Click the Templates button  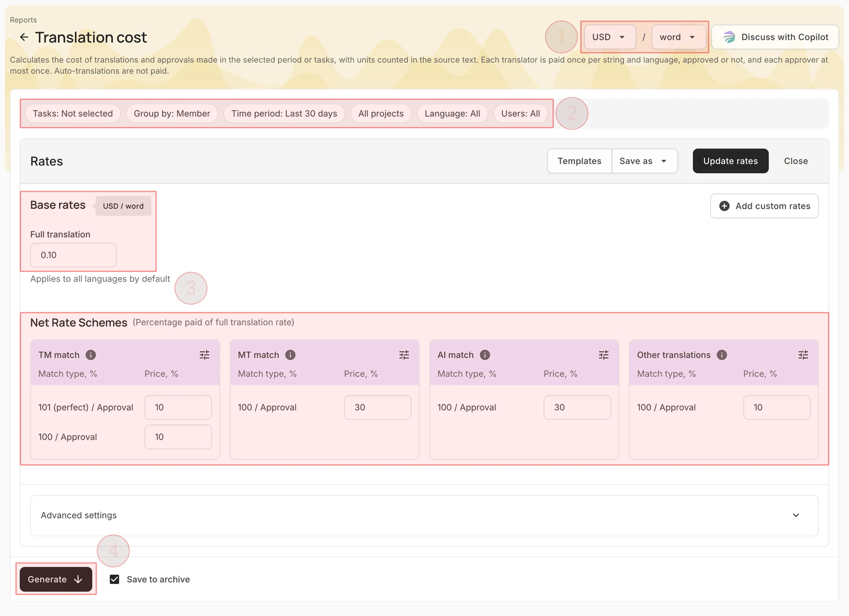[579, 161]
